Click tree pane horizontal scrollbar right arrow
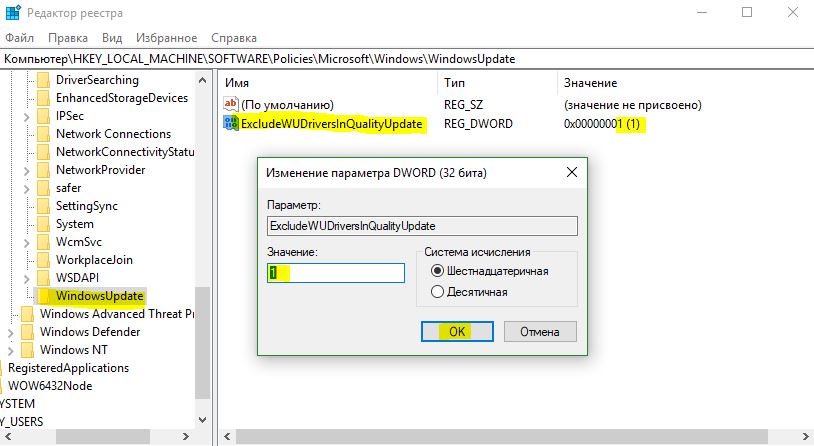This screenshot has width=814, height=446. coord(186,437)
